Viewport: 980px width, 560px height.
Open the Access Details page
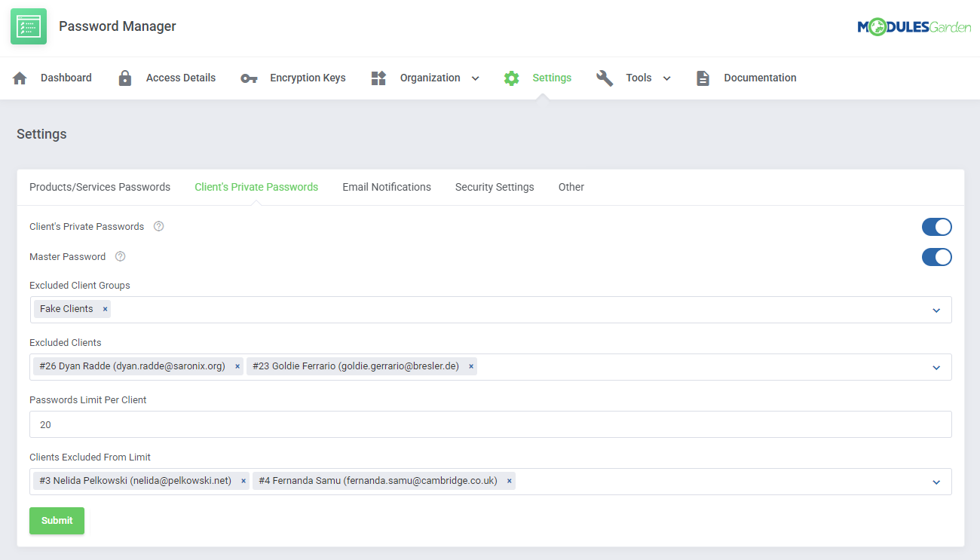point(181,78)
